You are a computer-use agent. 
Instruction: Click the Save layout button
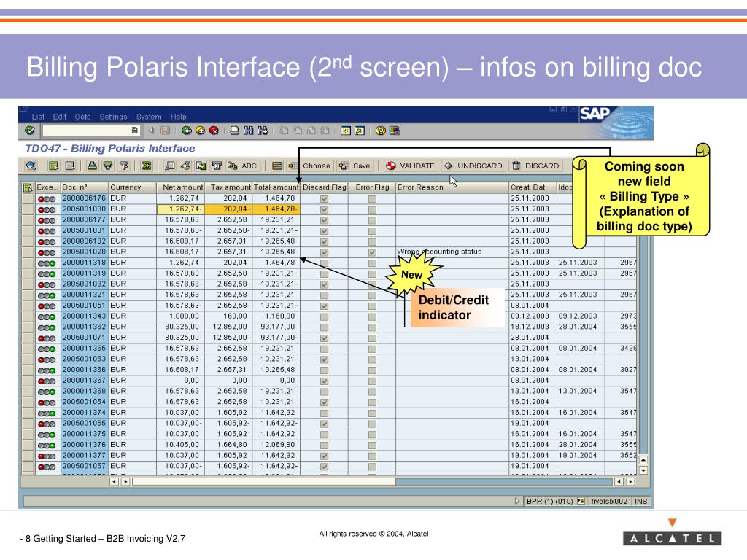coord(355,166)
